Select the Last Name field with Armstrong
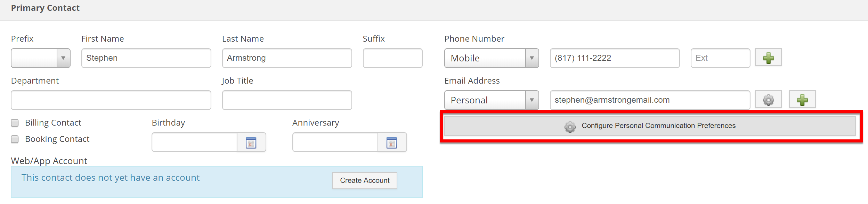Image resolution: width=868 pixels, height=204 pixels. pos(287,58)
